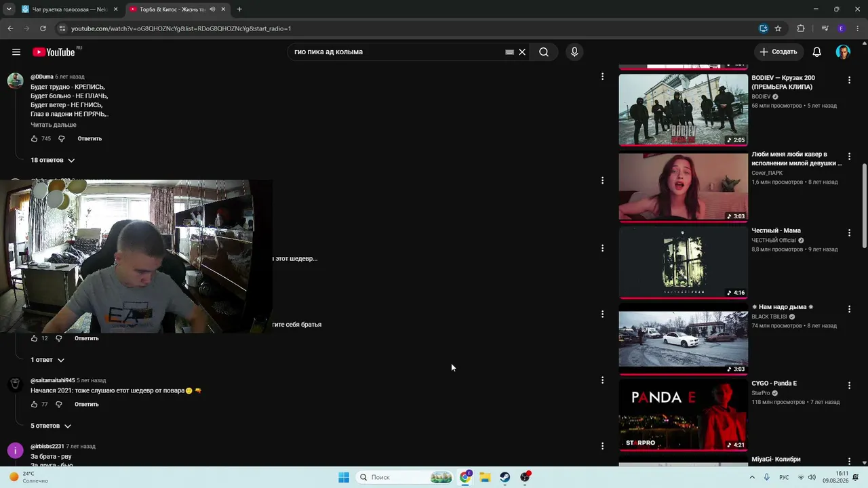Clear the YouTube search query

coord(522,52)
